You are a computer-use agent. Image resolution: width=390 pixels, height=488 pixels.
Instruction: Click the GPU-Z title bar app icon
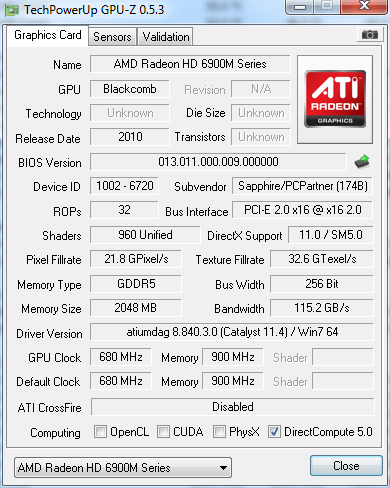coord(11,10)
